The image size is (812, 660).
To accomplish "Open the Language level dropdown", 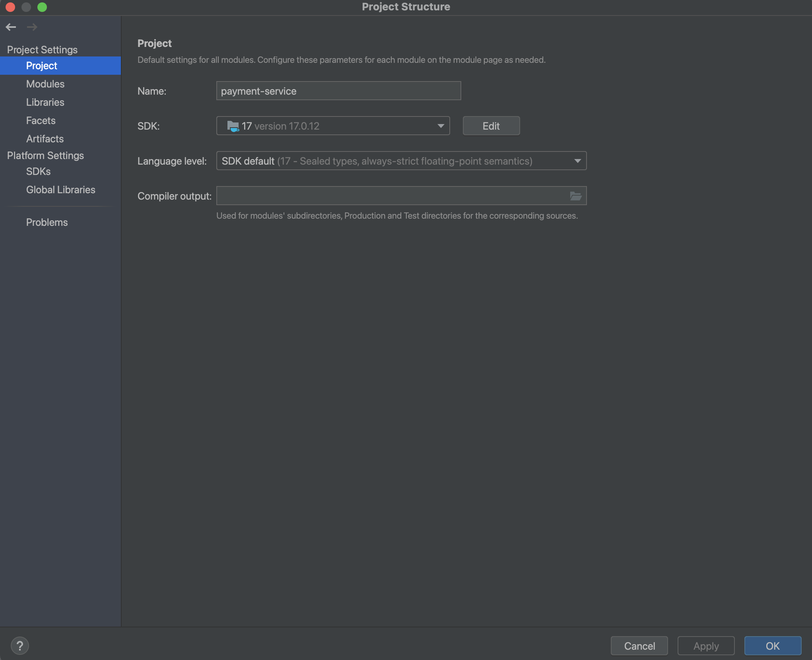I will (x=401, y=161).
